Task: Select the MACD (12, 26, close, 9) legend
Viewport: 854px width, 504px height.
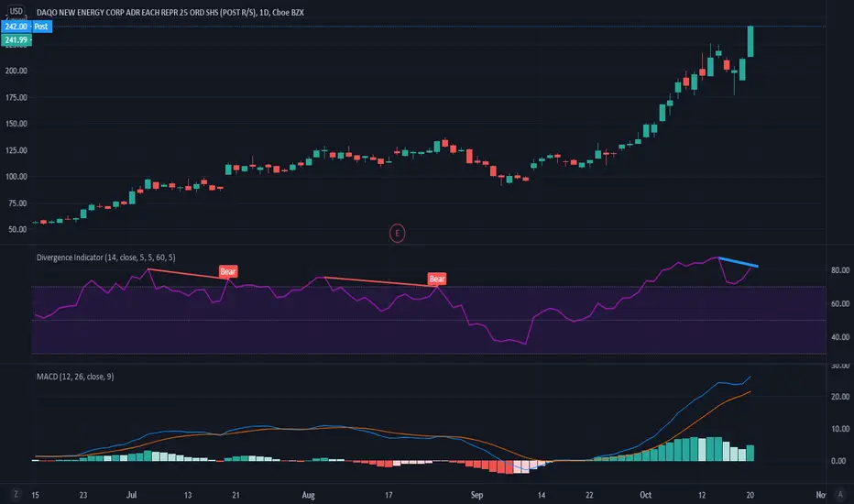Action: tap(75, 377)
